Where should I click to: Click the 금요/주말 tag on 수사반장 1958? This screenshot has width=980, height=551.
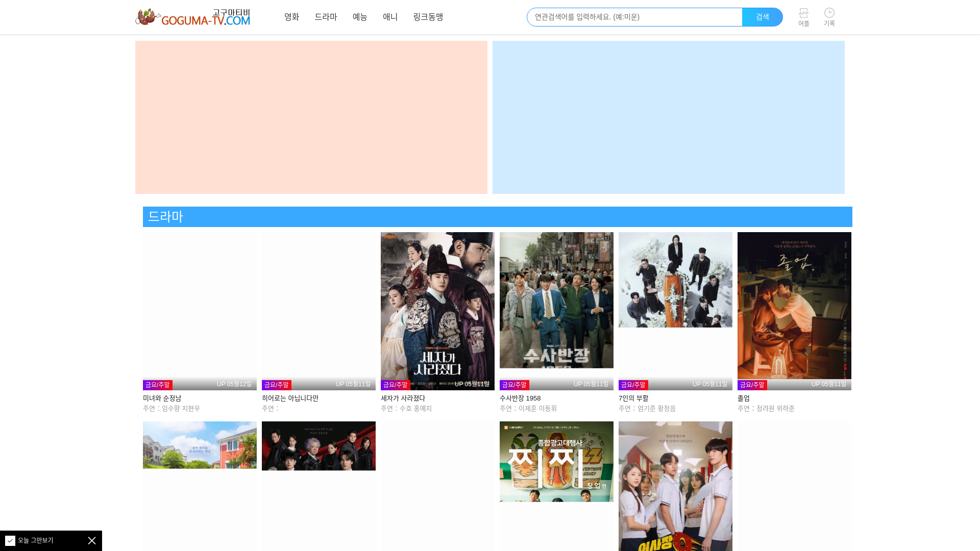tap(514, 385)
